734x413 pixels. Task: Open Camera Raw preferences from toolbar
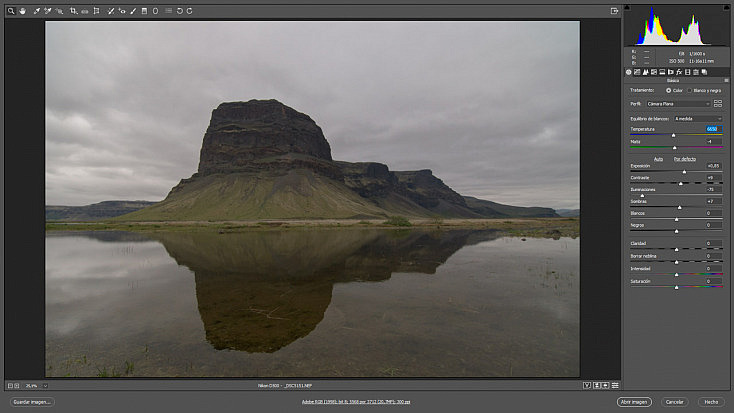click(169, 11)
